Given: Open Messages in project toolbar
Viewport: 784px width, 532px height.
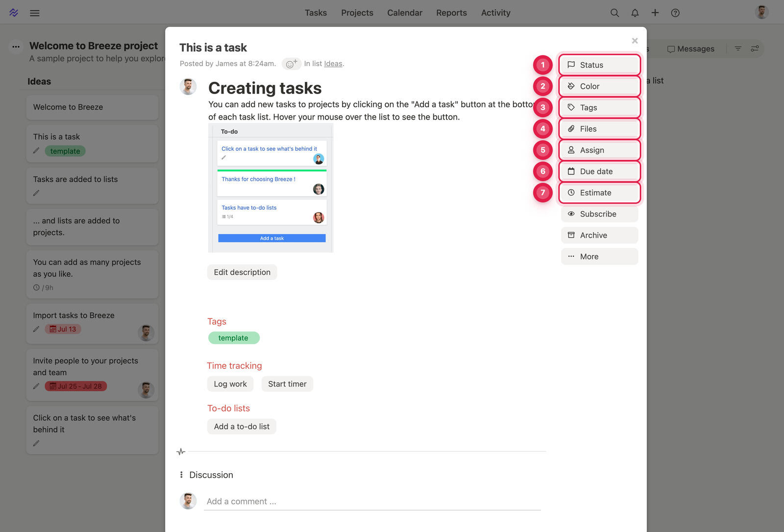Looking at the screenshot, I should coord(691,49).
